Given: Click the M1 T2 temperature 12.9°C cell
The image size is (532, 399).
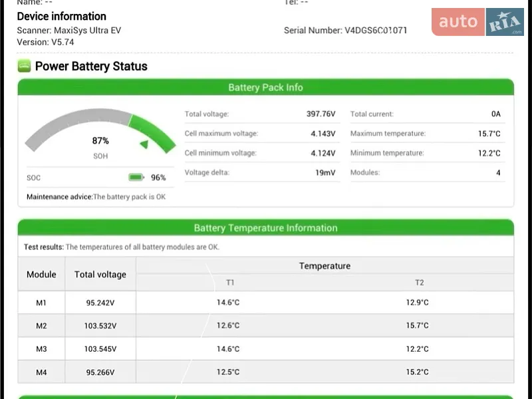Looking at the screenshot, I should pyautogui.click(x=418, y=303).
